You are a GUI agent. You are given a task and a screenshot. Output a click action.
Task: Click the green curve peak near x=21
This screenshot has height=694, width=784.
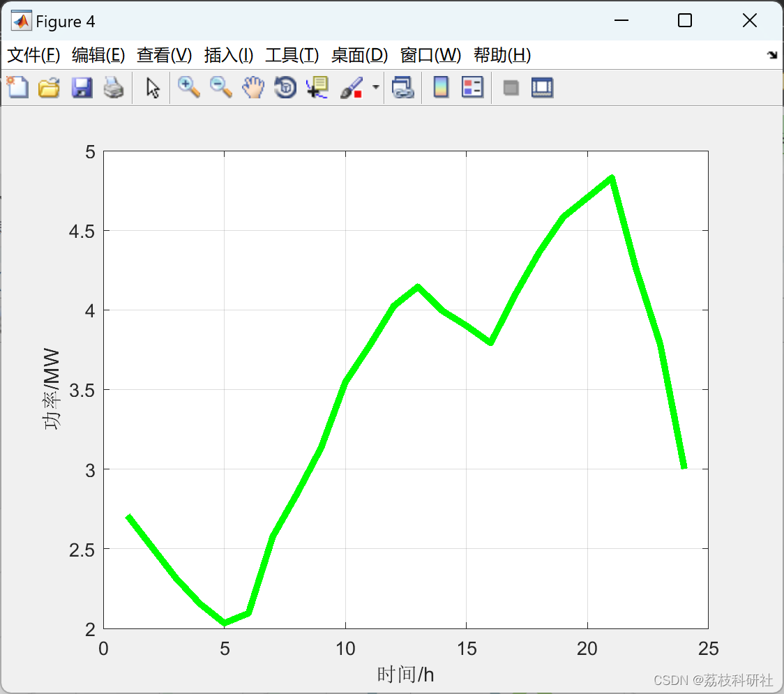click(612, 179)
